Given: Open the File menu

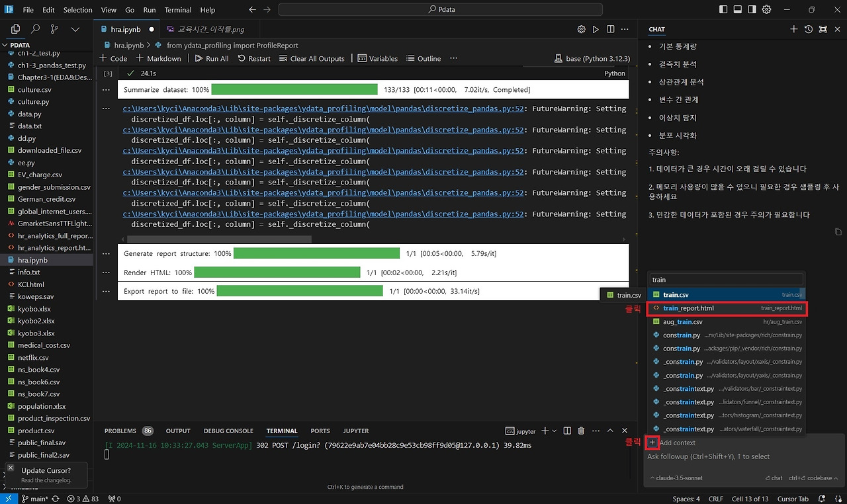Looking at the screenshot, I should click(28, 10).
